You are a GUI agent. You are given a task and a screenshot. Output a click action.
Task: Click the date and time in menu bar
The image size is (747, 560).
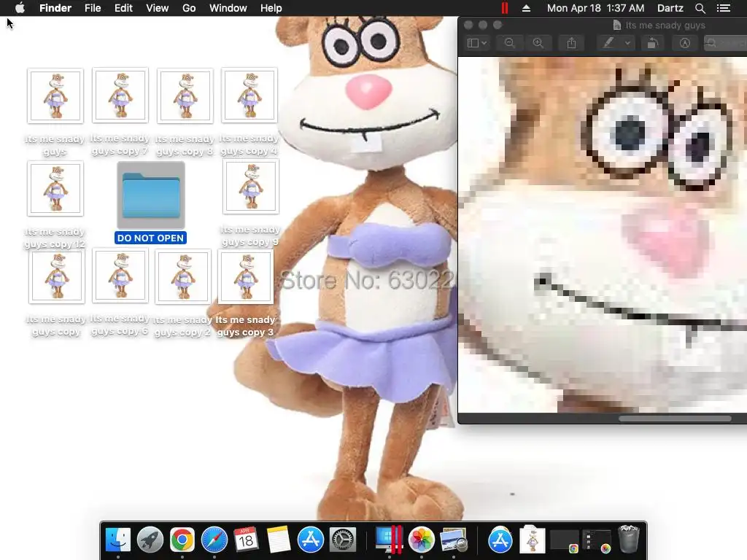595,8
